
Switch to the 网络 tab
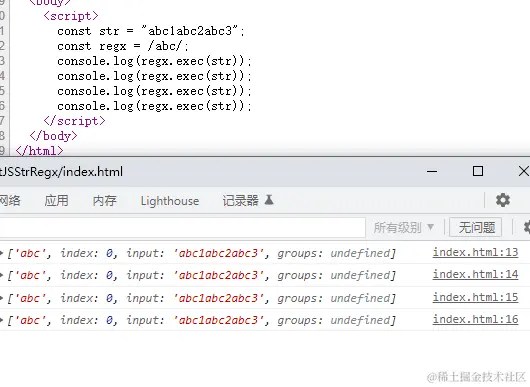coord(10,200)
